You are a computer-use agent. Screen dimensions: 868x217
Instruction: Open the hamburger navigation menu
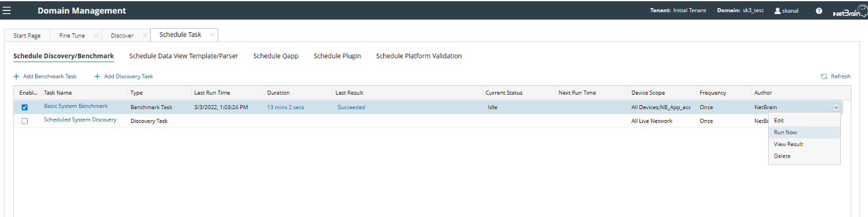(x=7, y=10)
